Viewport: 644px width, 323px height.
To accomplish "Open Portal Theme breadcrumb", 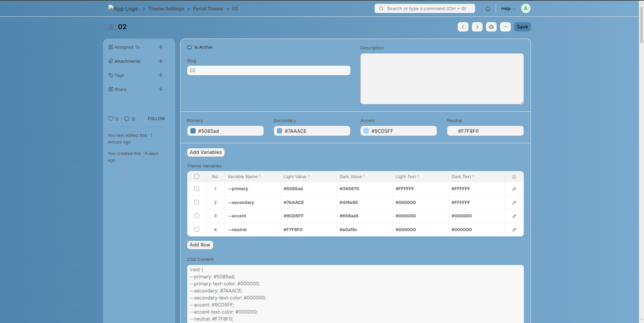I will pos(208,9).
